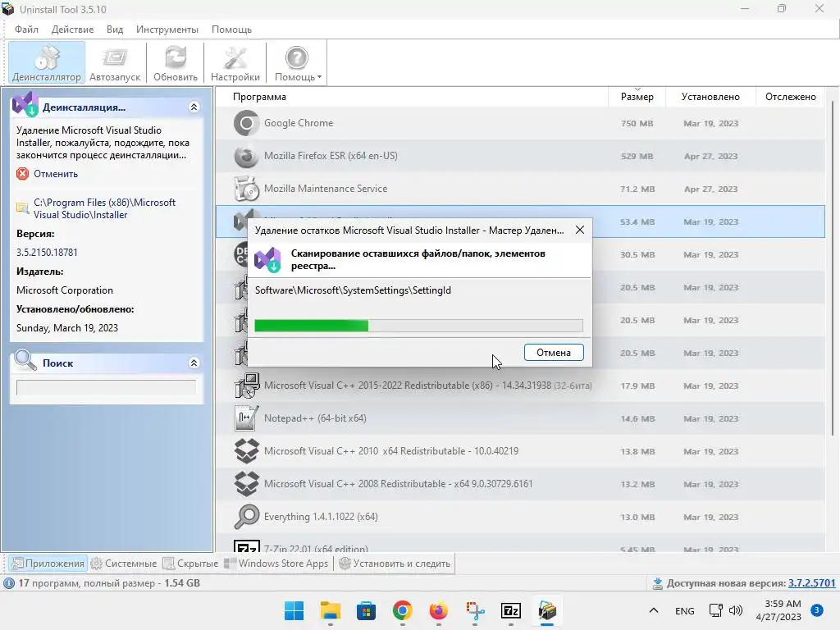Select the 7-Zip 22.01 row icon

pos(246,546)
